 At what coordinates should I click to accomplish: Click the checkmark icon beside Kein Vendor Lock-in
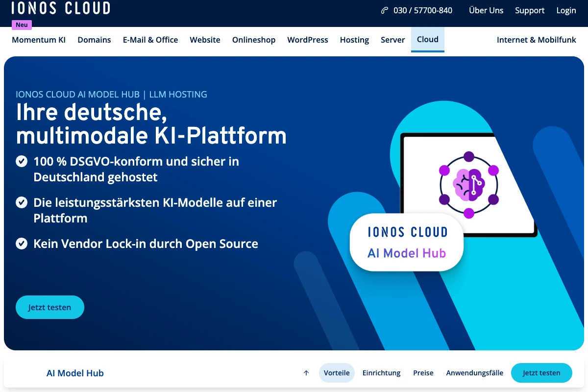[x=22, y=243]
